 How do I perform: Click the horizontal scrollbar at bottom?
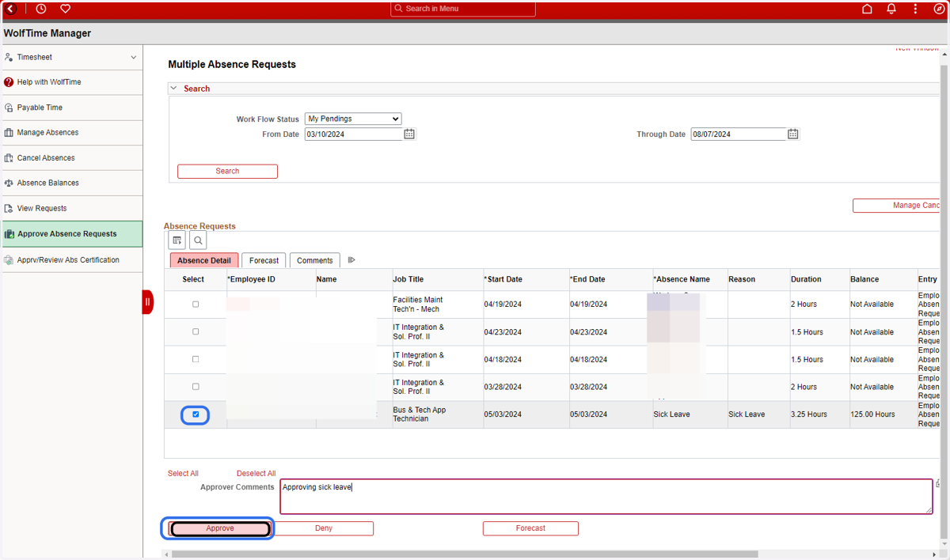[465, 554]
